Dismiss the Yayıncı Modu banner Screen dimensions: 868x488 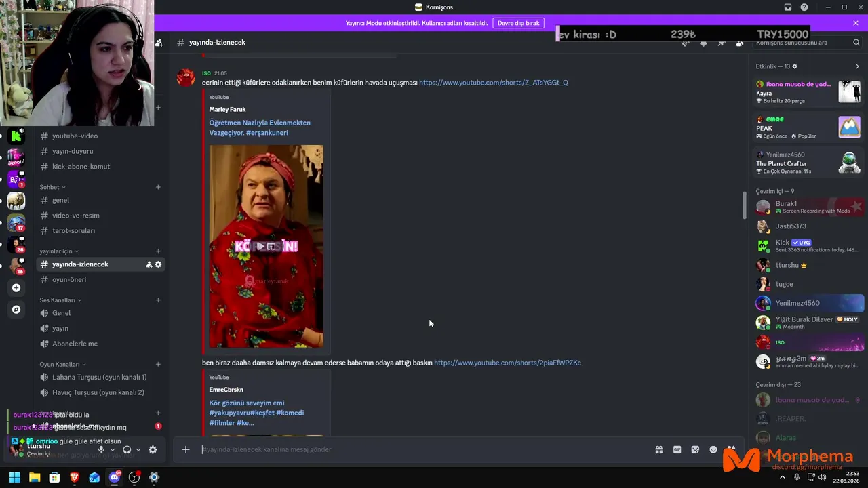[x=856, y=23]
